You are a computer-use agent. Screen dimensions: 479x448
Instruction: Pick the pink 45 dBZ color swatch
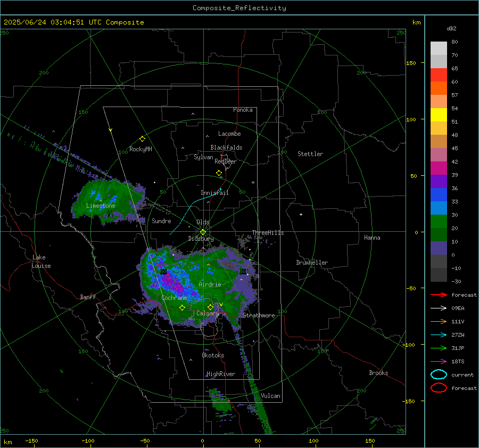[x=439, y=154]
